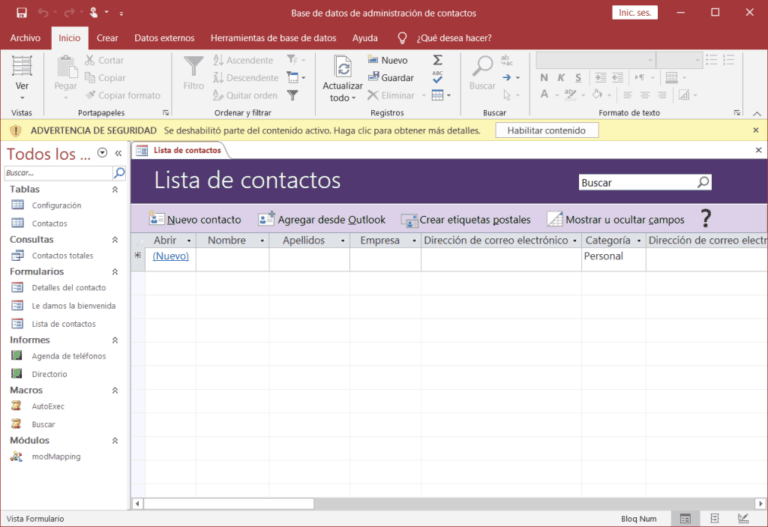Screen dimensions: 768x527
Task: Collapse the Tablas group
Action: [x=114, y=189]
